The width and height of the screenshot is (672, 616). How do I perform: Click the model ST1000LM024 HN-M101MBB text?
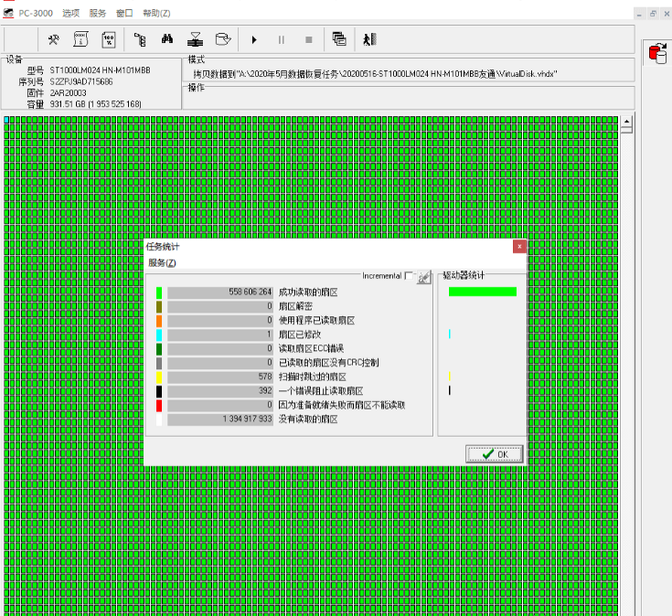(x=100, y=70)
